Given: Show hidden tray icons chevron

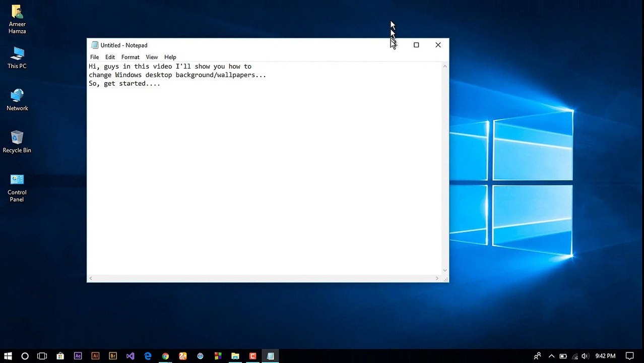Looking at the screenshot, I should (x=552, y=356).
